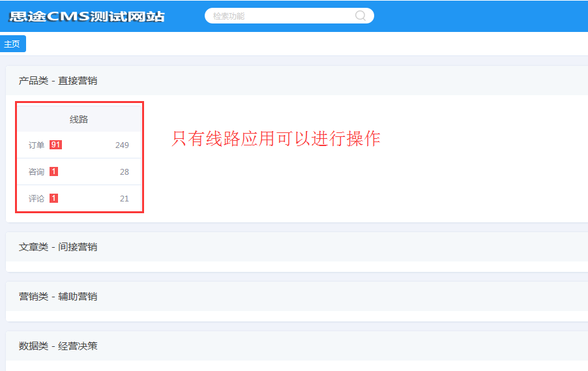This screenshot has width=588, height=371.
Task: Open the 线路 application header
Action: (79, 119)
